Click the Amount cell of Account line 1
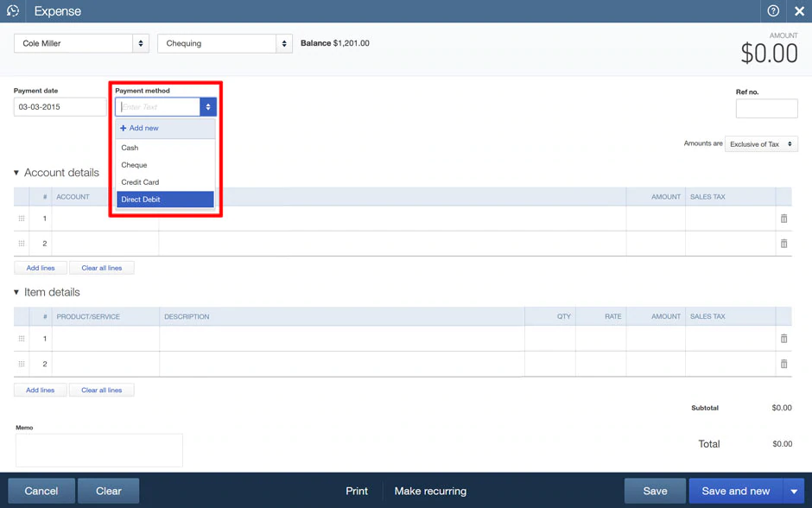This screenshot has width=812, height=508. [656, 219]
